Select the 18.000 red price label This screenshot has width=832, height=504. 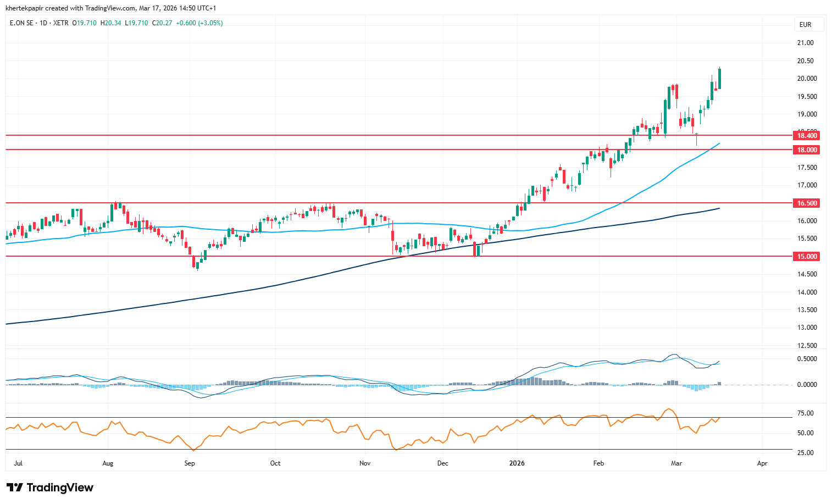pyautogui.click(x=807, y=149)
